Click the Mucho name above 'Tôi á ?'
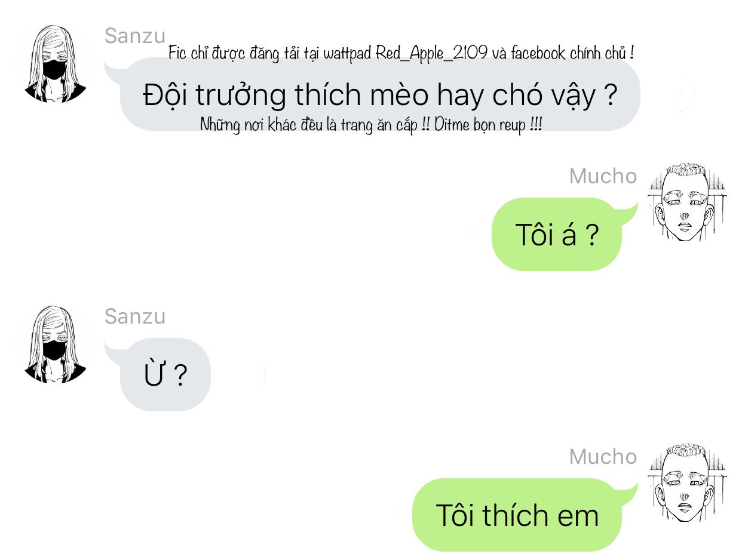The height and width of the screenshot is (560, 742). coord(603,176)
